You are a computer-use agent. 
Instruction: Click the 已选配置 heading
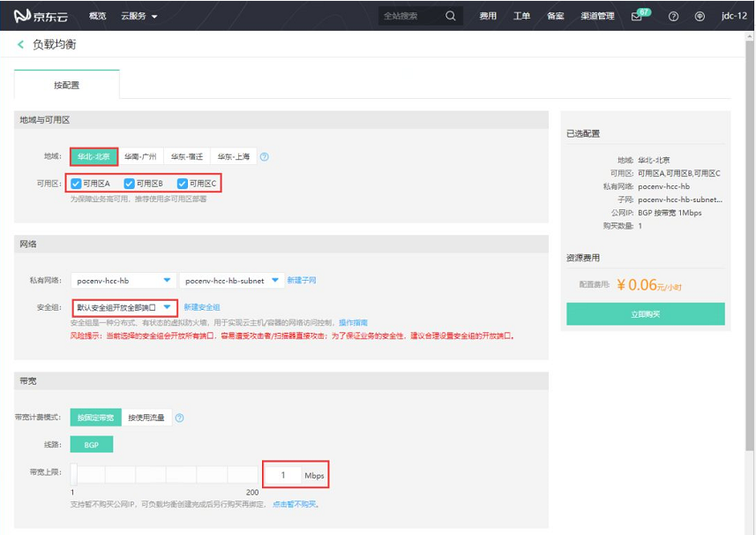(x=583, y=133)
